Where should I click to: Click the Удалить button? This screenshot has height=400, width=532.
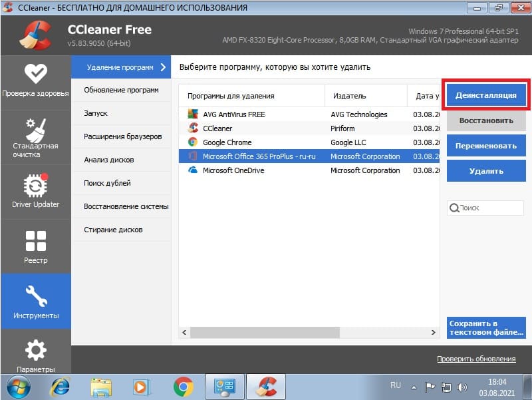coord(486,171)
